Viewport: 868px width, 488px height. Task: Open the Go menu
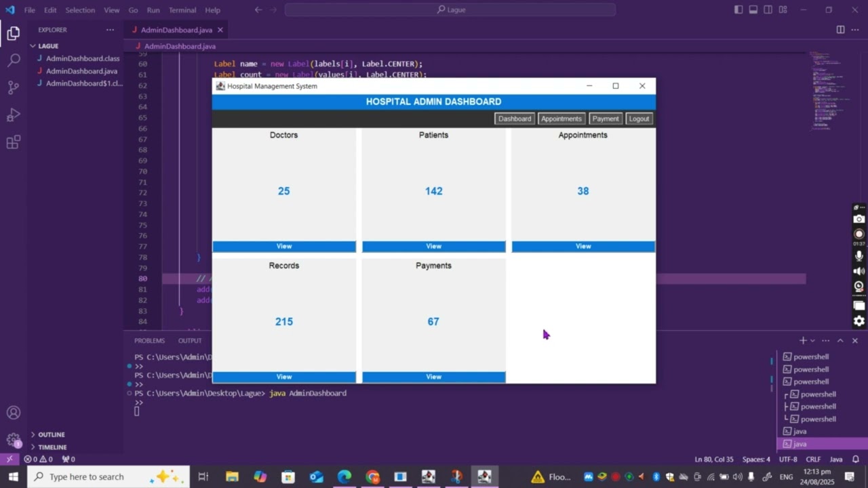(x=133, y=10)
